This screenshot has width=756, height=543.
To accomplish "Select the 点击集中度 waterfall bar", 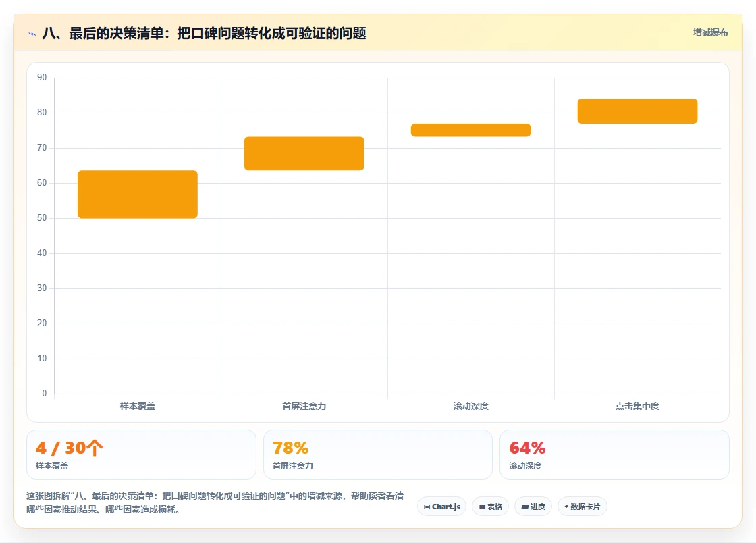I will 637,111.
